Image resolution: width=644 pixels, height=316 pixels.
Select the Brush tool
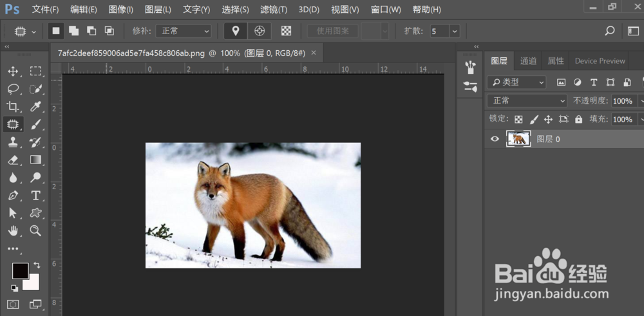point(35,124)
